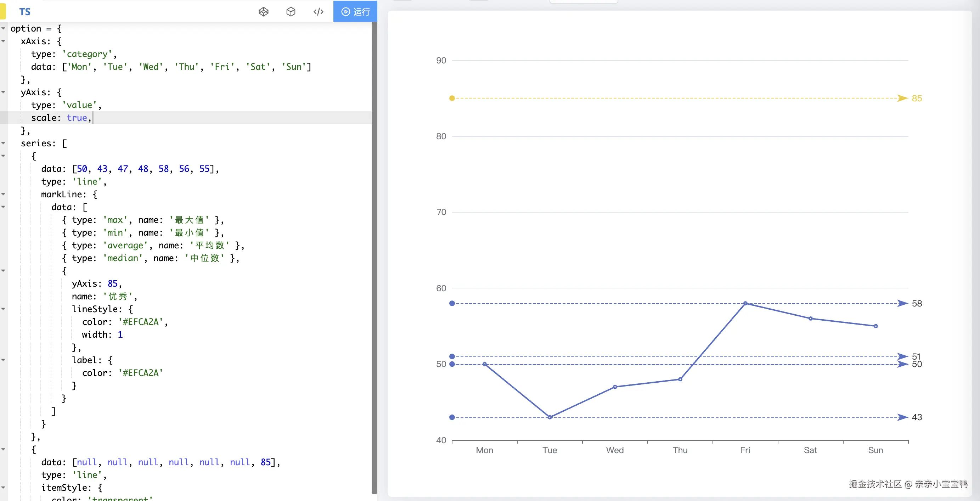Switch to the yellow JS tab

pos(3,12)
